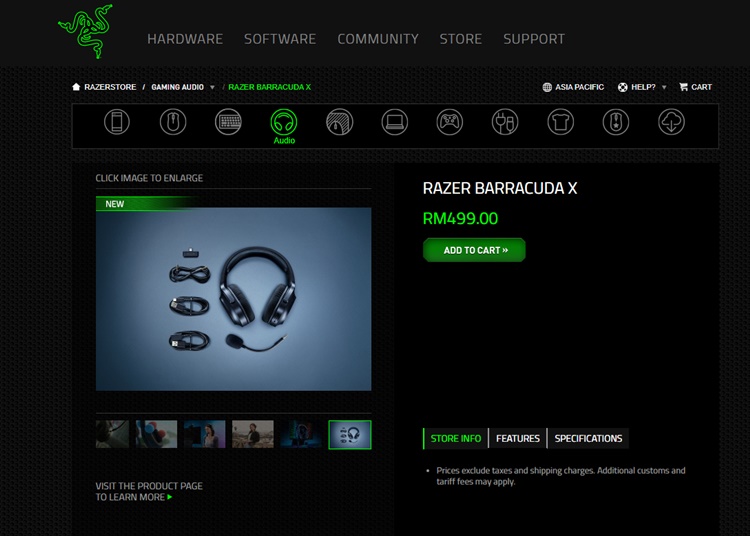Click the shopping cart icon
Viewport: 750px width, 536px height.
click(x=684, y=87)
